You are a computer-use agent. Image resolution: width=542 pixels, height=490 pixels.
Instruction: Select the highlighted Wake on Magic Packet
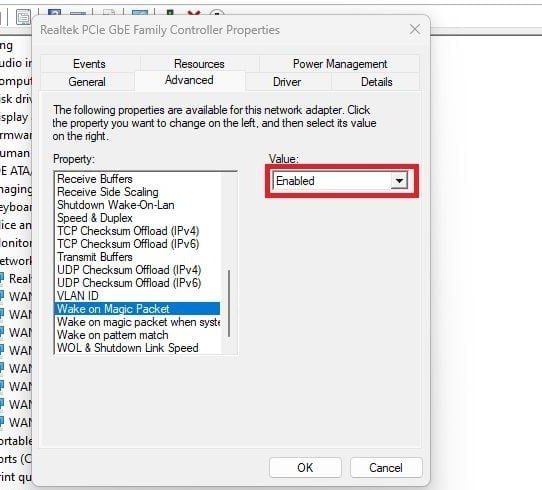point(137,309)
